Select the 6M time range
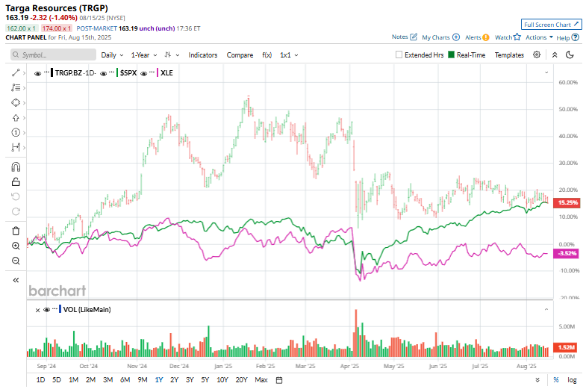The height and width of the screenshot is (392, 586). click(x=125, y=380)
